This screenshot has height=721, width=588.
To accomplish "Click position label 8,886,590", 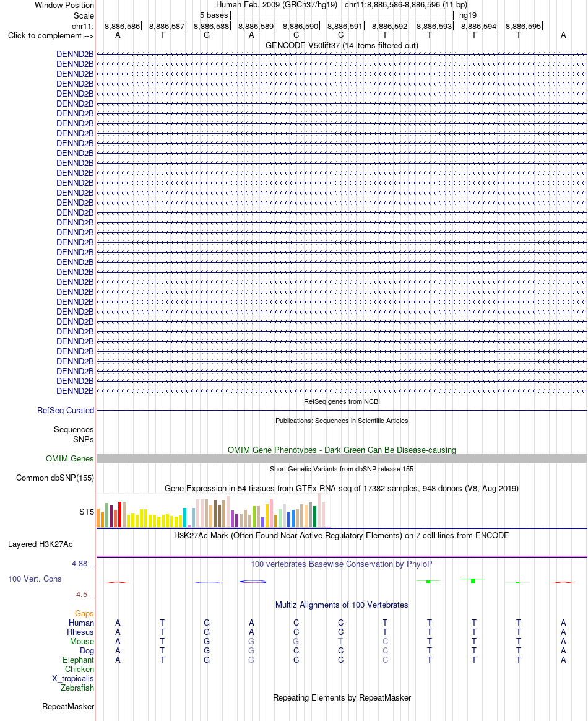I will 300,26.
